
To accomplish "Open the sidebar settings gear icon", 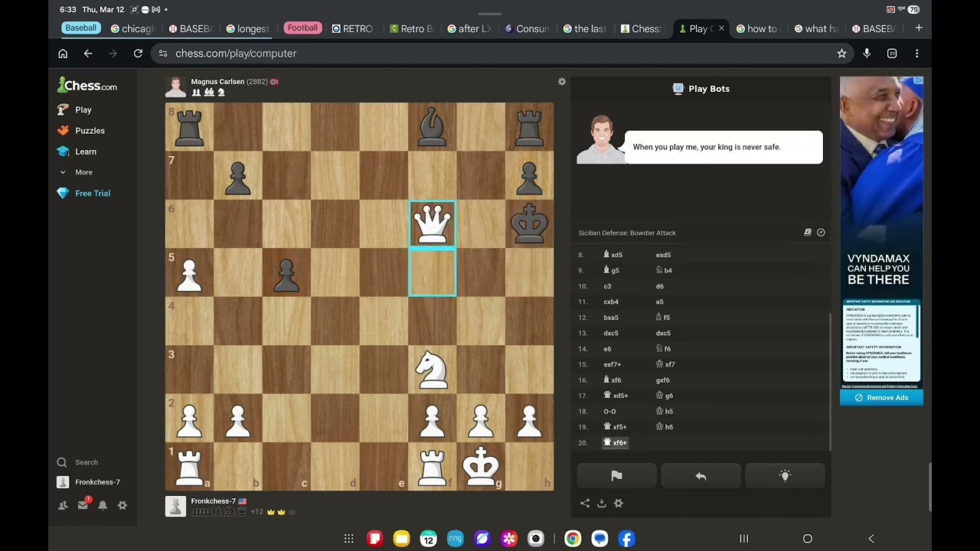I will point(122,505).
